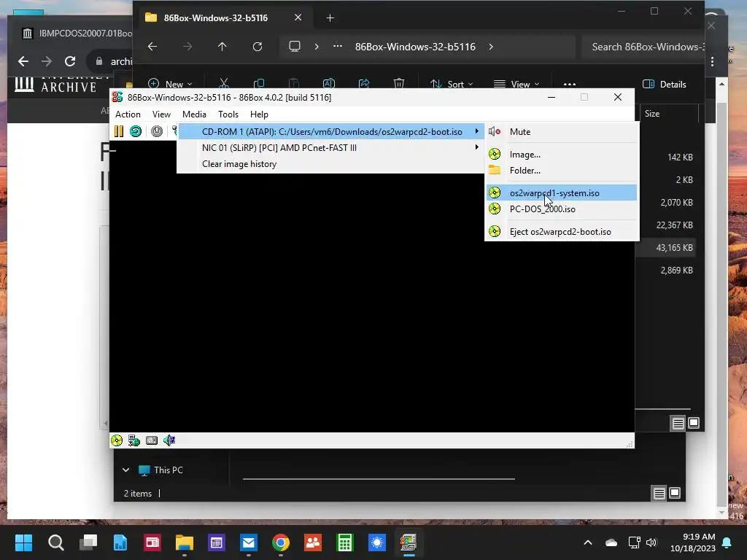Open the clock showing 9:19 AM

[693, 542]
